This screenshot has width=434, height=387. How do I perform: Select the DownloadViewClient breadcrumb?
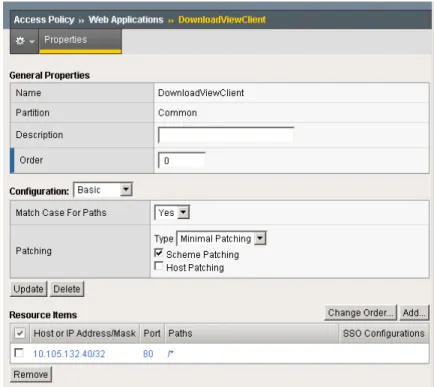click(222, 20)
